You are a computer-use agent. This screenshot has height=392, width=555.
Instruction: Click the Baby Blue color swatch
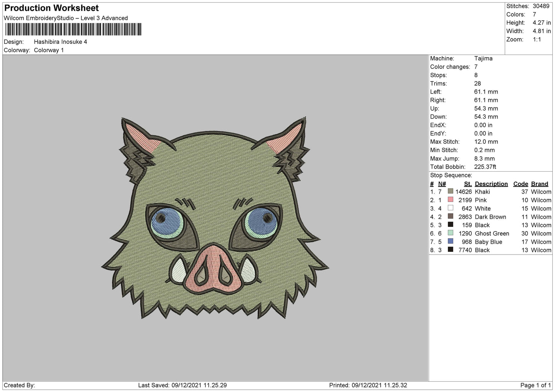point(450,241)
